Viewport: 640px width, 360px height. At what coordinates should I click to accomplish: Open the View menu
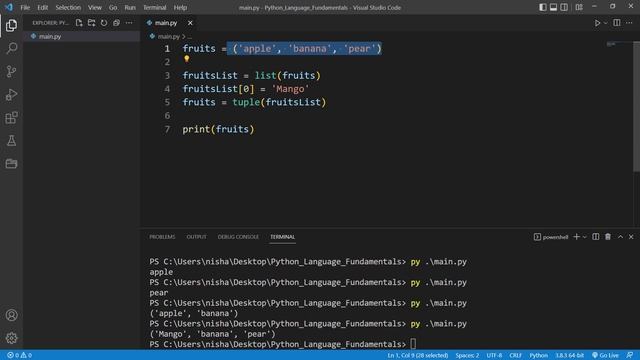pyautogui.click(x=95, y=7)
